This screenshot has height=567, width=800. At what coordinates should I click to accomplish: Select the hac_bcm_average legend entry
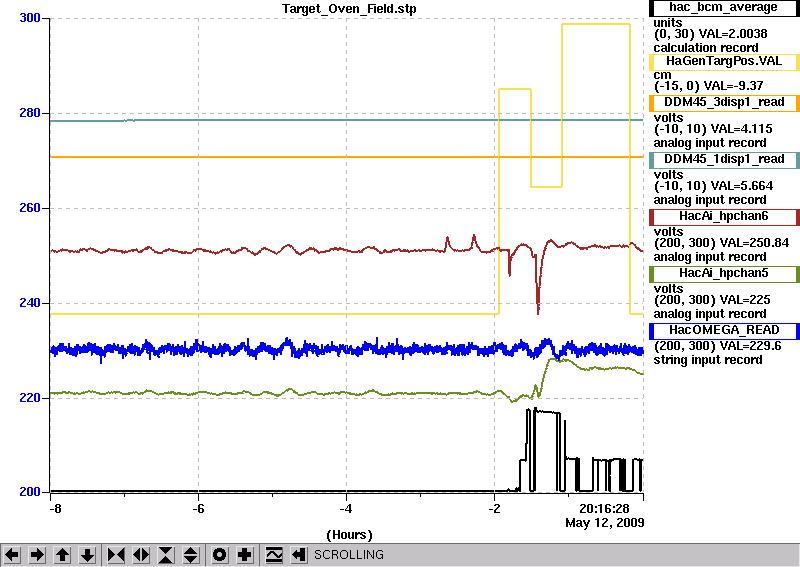(x=724, y=8)
